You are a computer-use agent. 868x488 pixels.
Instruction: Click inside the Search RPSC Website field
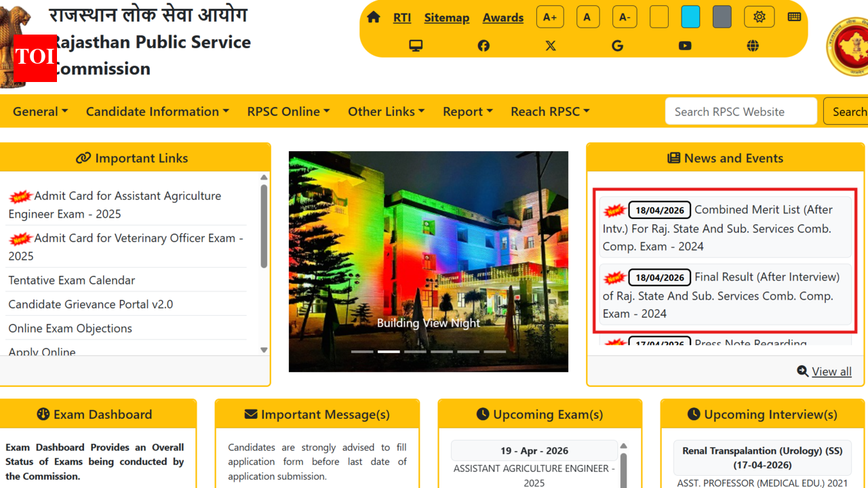point(741,111)
